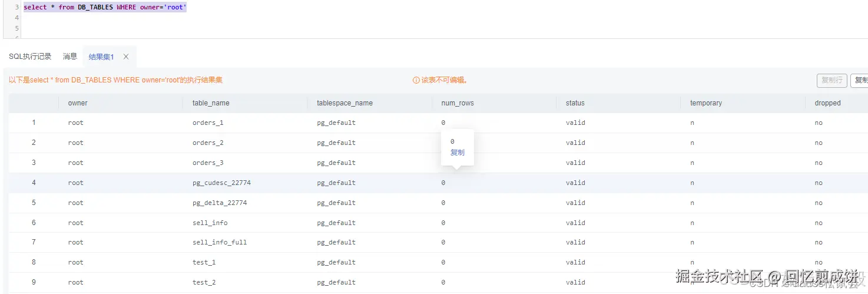Click line number 4 in editor gutter
The image size is (868, 294).
point(17,18)
